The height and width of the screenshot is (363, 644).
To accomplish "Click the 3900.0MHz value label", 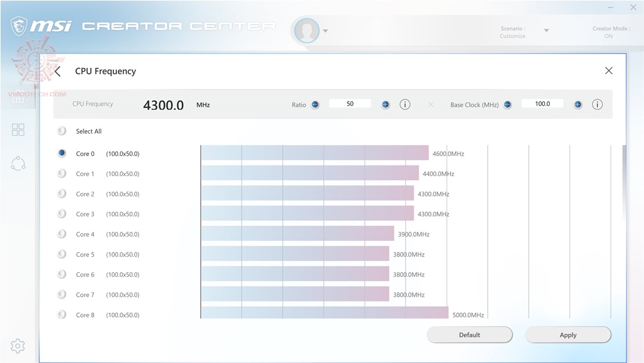I will click(414, 234).
